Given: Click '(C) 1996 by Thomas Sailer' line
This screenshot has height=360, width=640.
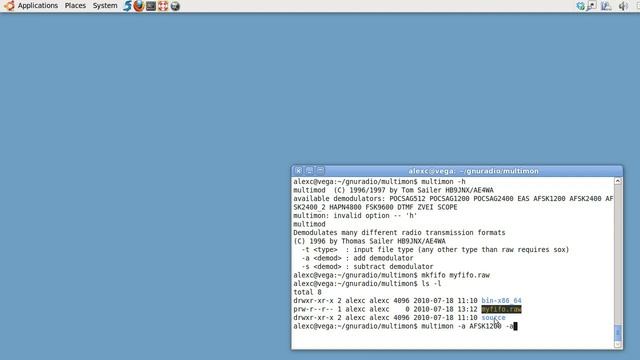Looking at the screenshot, I should (369, 241).
